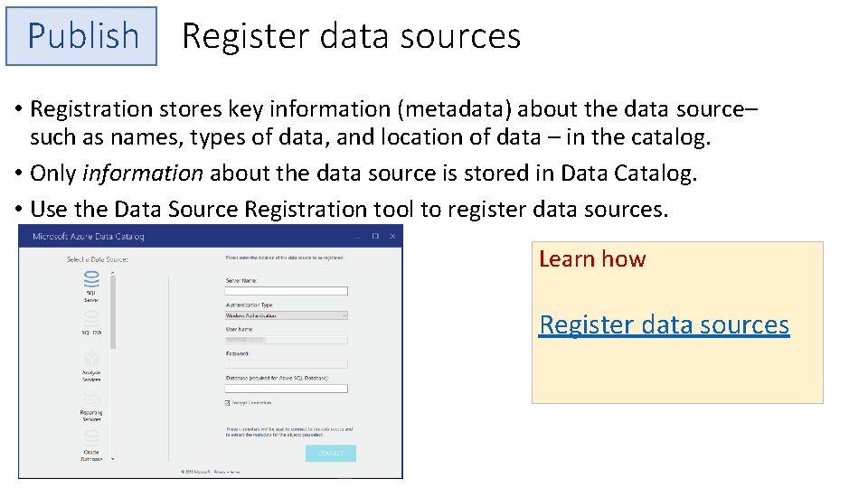Screen dimensions: 868x488
Task: Minimize the Azure Data Catalog window
Action: click(x=358, y=236)
